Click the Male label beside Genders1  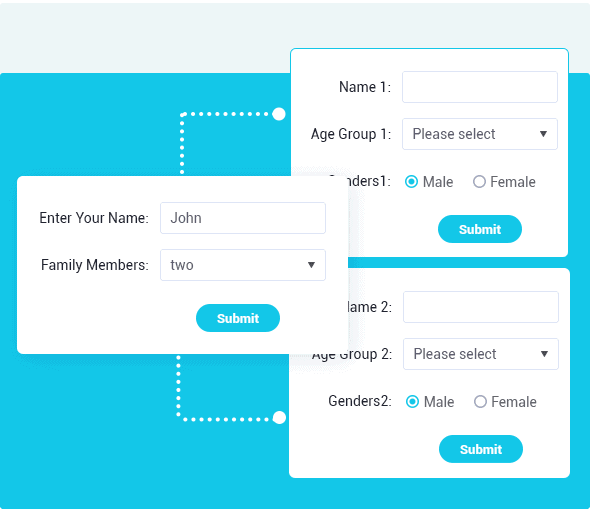pos(438,182)
